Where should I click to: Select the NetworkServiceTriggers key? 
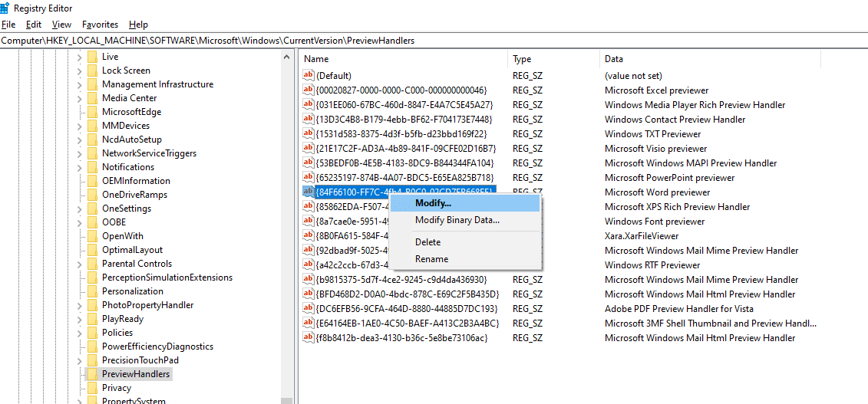(150, 153)
